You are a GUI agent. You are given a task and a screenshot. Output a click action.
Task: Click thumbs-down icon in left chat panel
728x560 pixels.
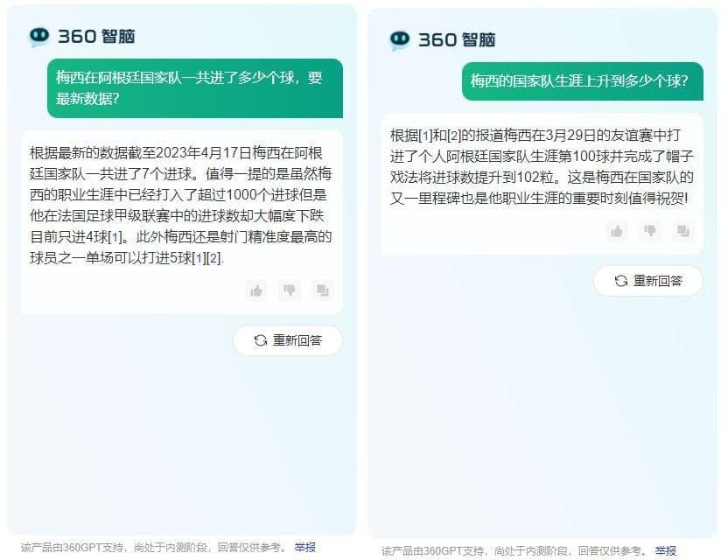tap(290, 290)
